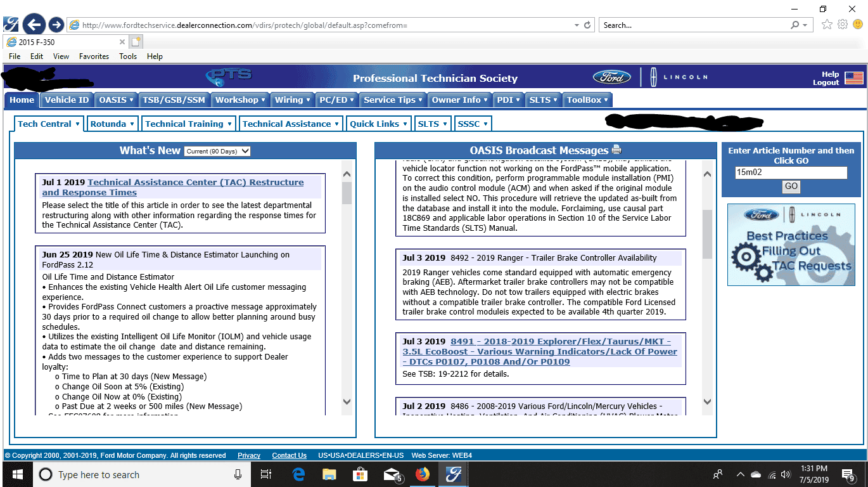Open the 8491 Explorer/Flex/Taurus EcoBoost article link
The width and height of the screenshot is (868, 487).
pos(540,351)
